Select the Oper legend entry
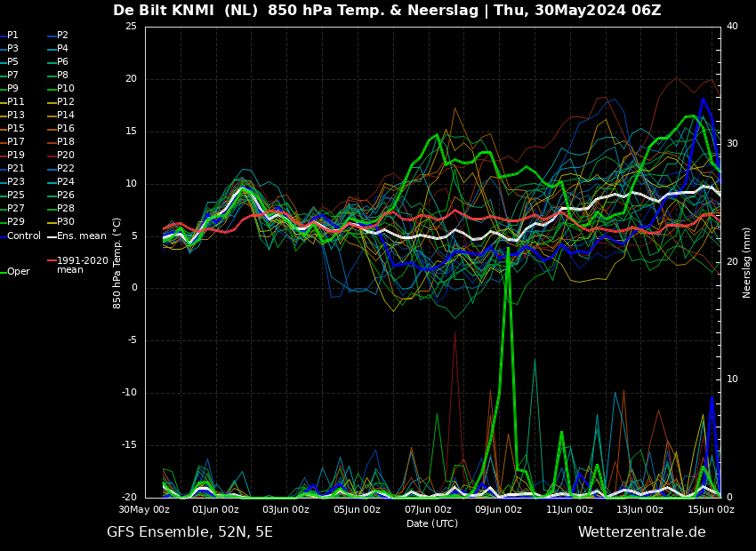756x551 pixels. click(15, 272)
